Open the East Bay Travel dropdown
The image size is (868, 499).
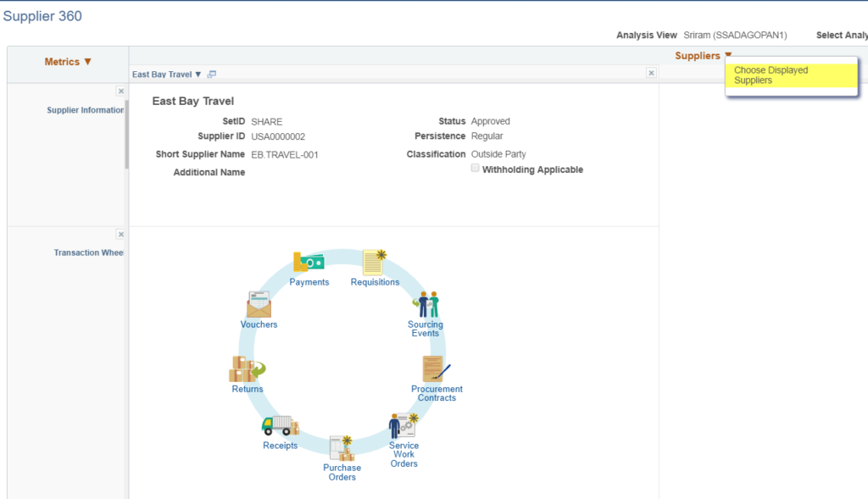click(x=167, y=75)
